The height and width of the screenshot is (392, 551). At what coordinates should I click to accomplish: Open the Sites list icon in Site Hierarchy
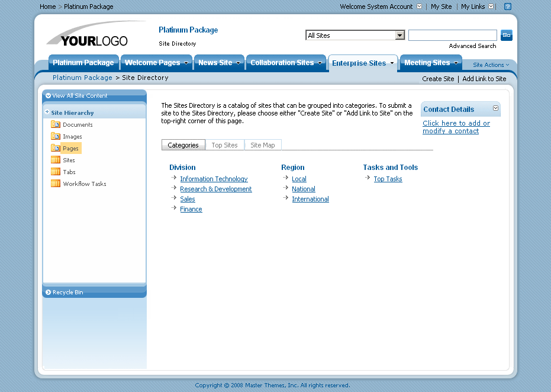tap(55, 160)
